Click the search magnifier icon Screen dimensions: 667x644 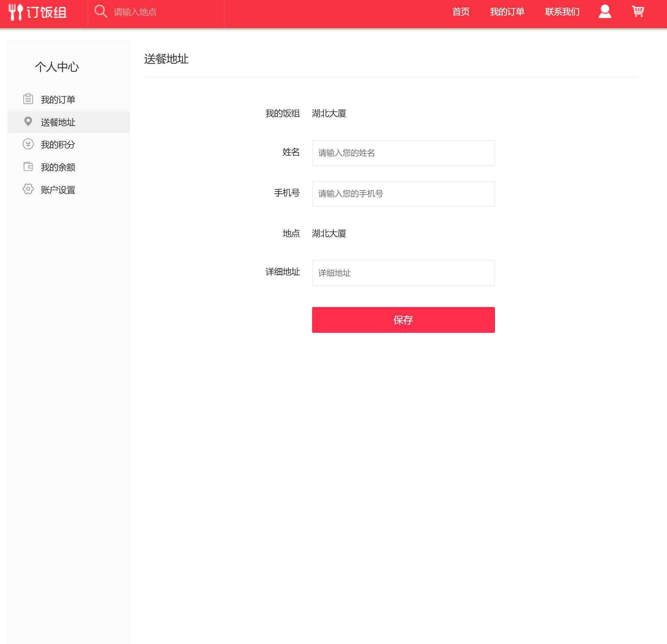tap(100, 11)
